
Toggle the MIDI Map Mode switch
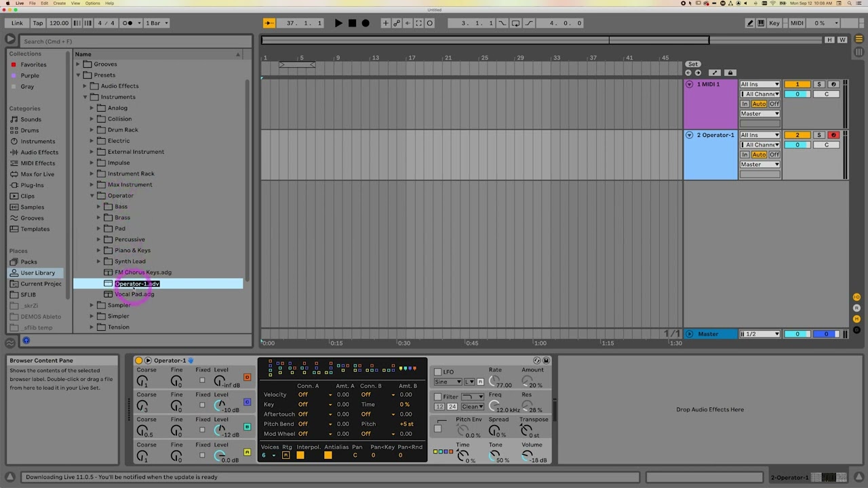[797, 23]
